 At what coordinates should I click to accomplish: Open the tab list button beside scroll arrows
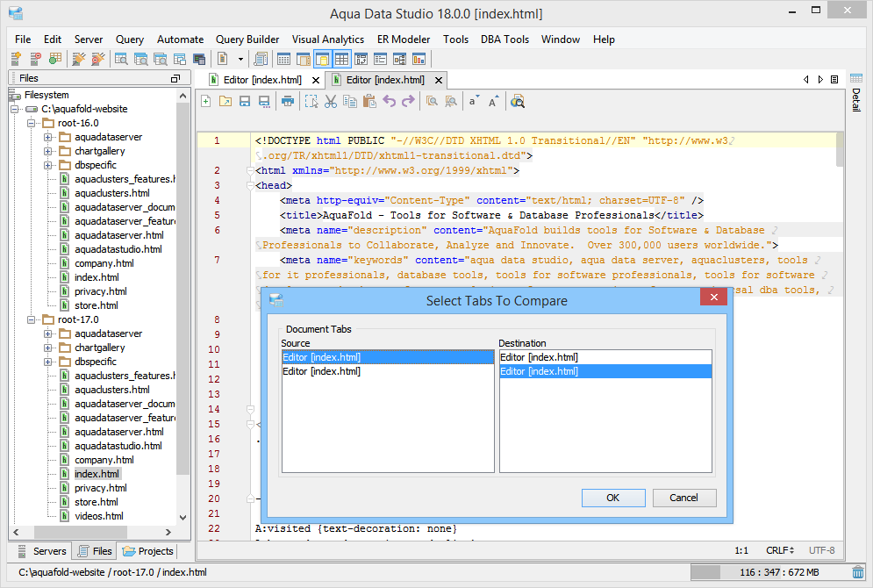(x=834, y=80)
